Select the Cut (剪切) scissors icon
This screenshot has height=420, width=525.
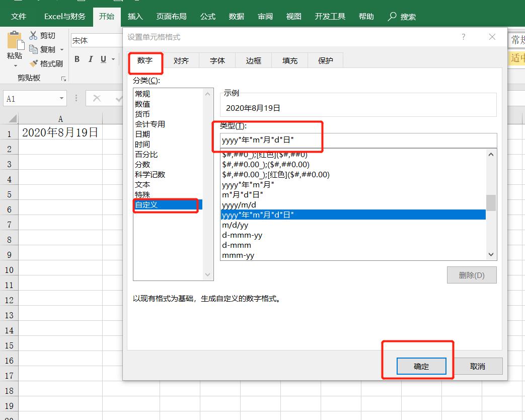pos(33,35)
